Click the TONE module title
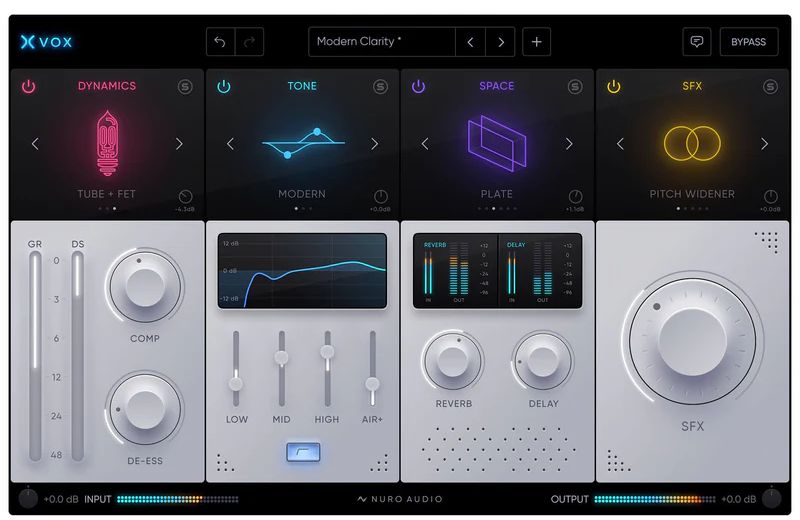The height and width of the screenshot is (520, 800). [302, 86]
